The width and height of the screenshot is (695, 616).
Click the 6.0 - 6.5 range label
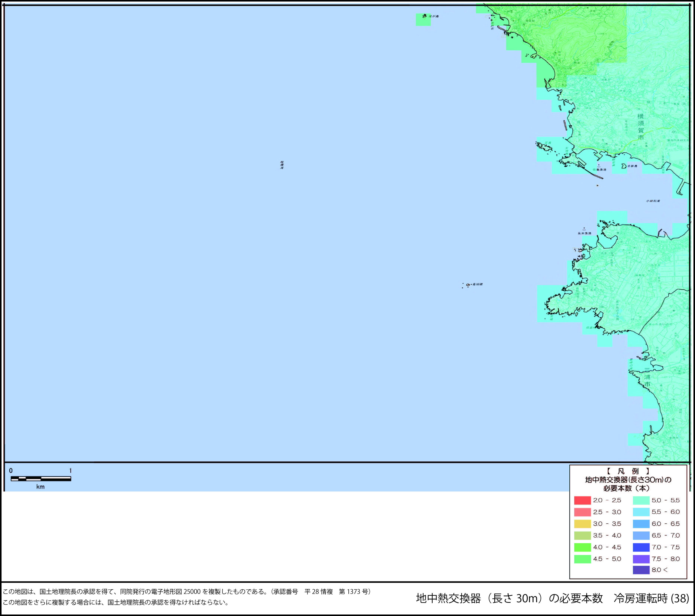(x=666, y=524)
